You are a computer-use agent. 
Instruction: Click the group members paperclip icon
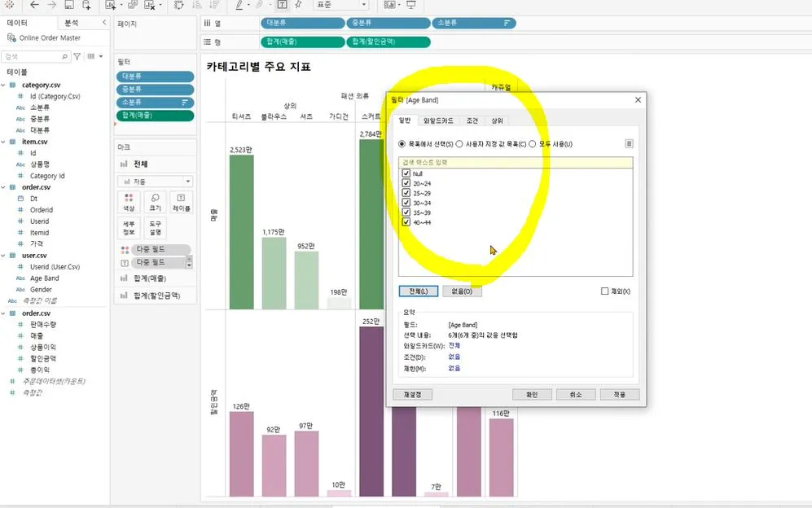259,5
